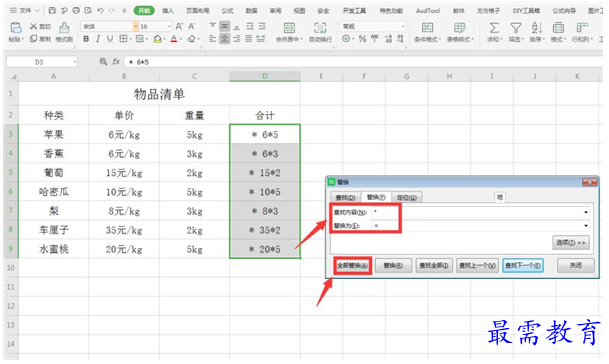
Task: Align text to top of cell
Action: 212,26
